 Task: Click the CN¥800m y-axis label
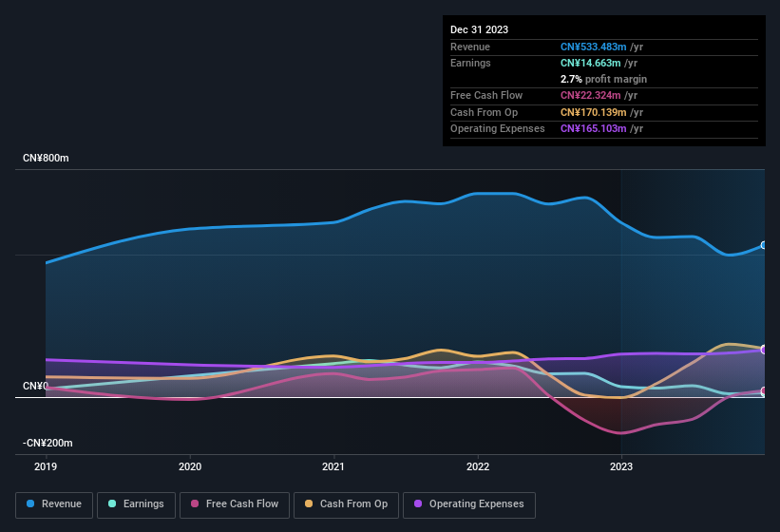click(46, 158)
